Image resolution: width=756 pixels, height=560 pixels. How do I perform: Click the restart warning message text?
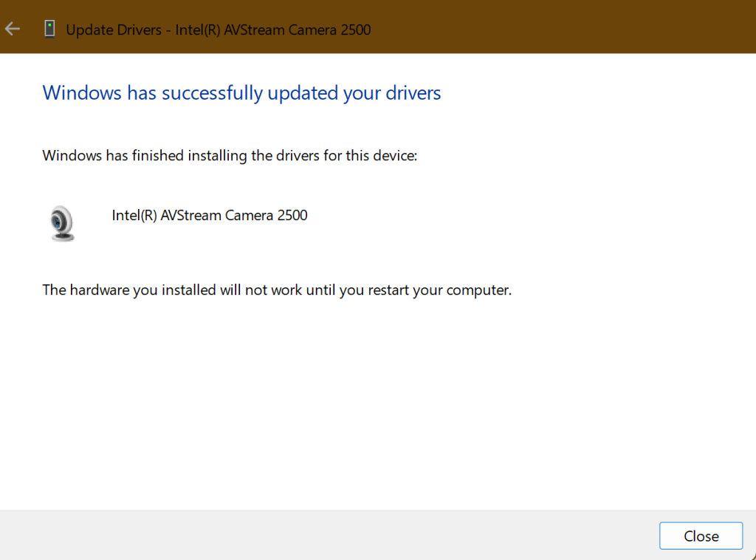(x=277, y=290)
